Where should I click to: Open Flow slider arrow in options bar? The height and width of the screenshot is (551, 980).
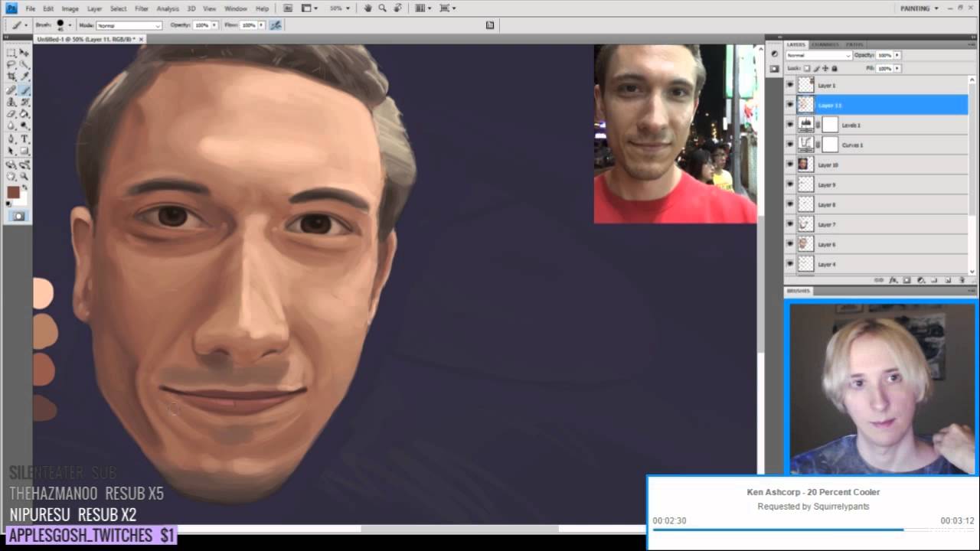(x=260, y=25)
